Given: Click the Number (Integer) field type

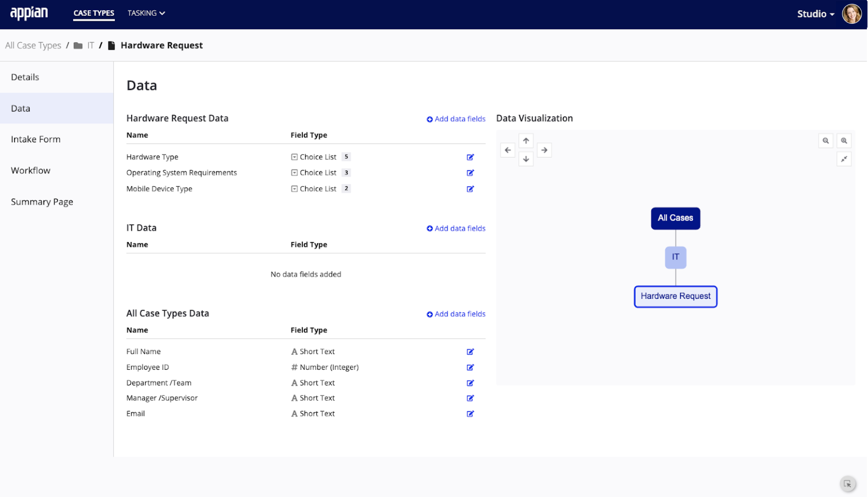Looking at the screenshot, I should click(x=325, y=367).
